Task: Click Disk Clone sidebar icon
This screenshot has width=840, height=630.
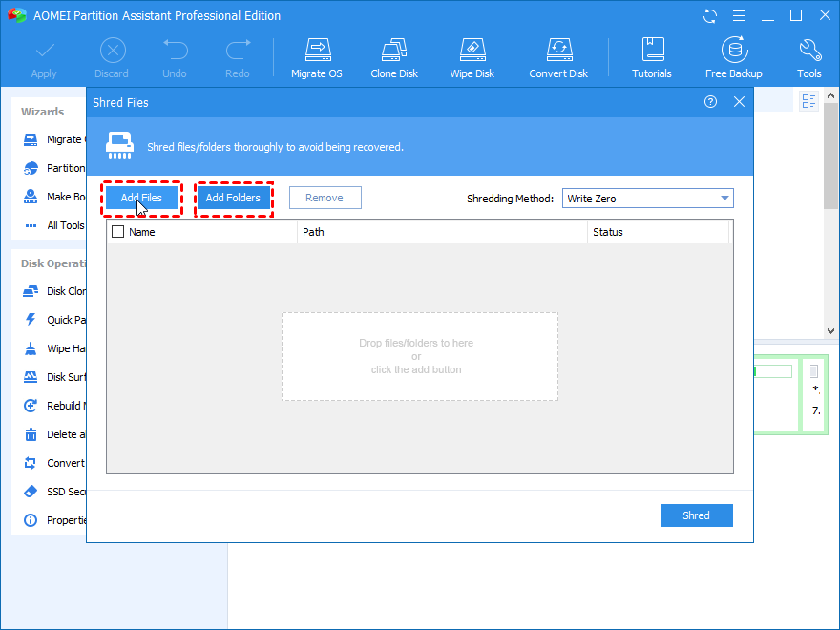Action: pyautogui.click(x=31, y=291)
